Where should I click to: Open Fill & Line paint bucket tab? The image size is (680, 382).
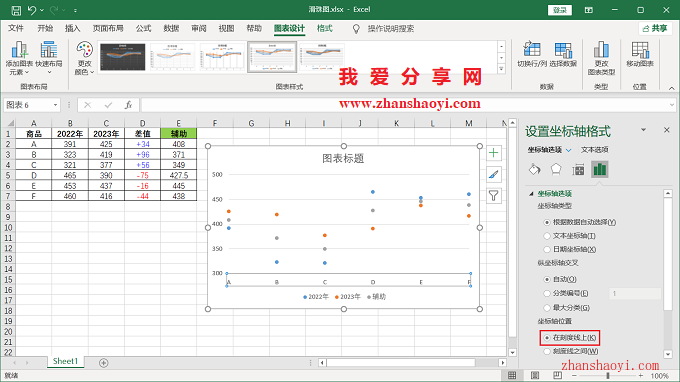535,170
